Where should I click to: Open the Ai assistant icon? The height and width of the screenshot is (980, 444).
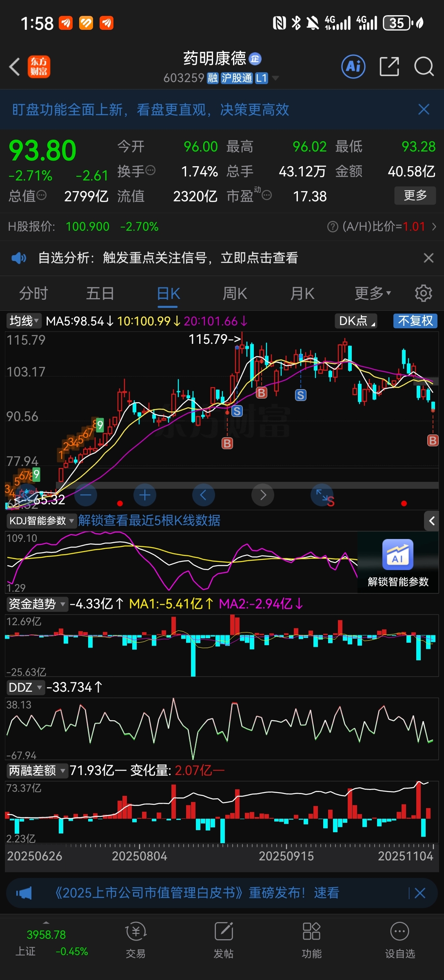pos(353,67)
